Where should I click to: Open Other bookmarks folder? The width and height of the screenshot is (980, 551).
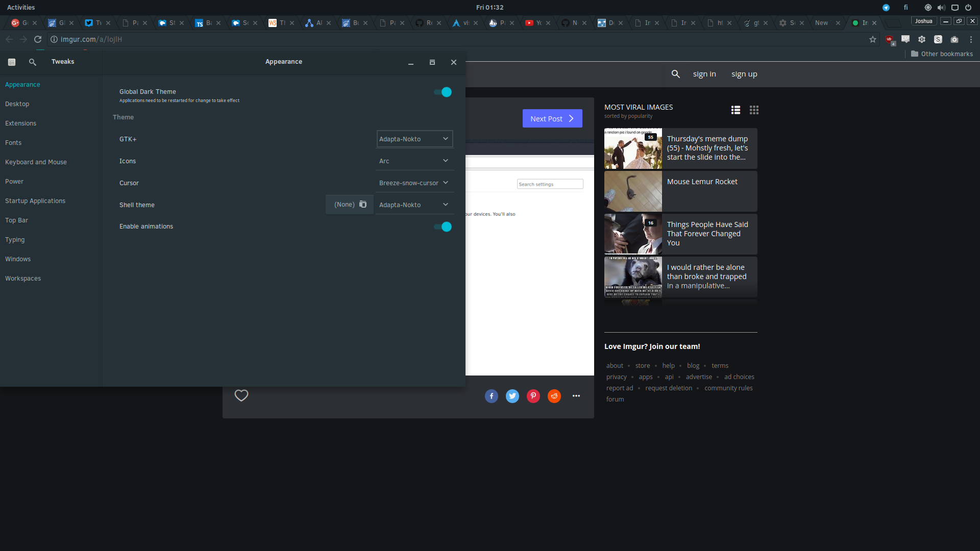click(942, 54)
